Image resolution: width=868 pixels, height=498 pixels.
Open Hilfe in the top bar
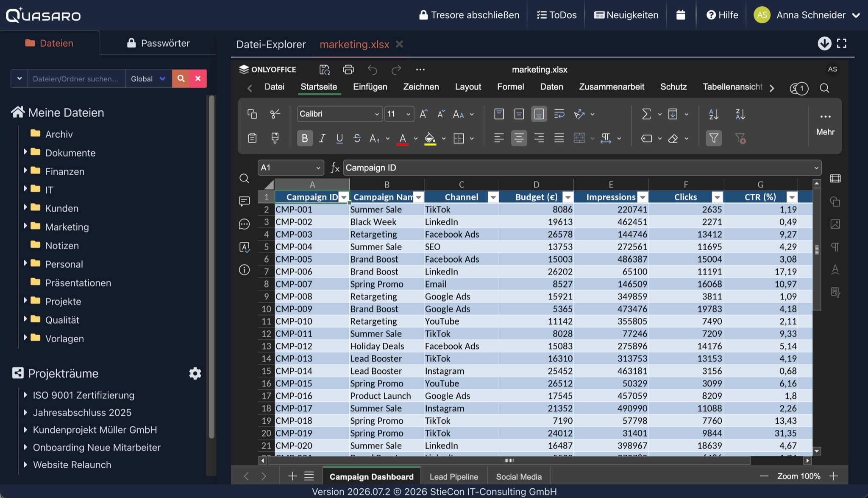(x=722, y=15)
